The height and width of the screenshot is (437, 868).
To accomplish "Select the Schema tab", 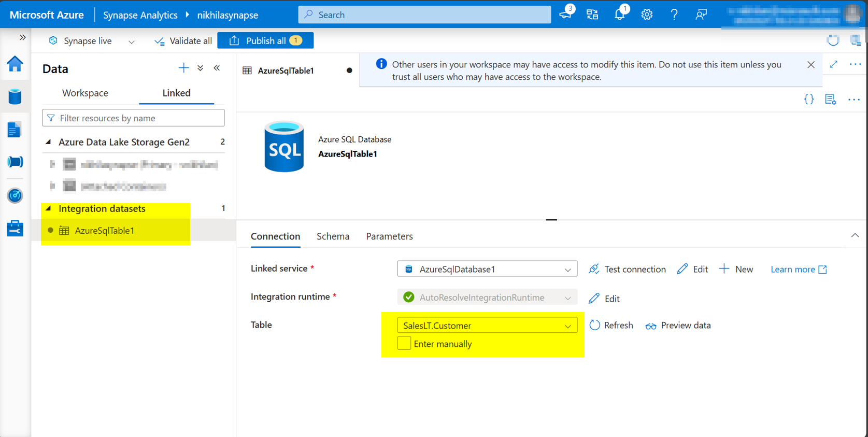I will [333, 236].
